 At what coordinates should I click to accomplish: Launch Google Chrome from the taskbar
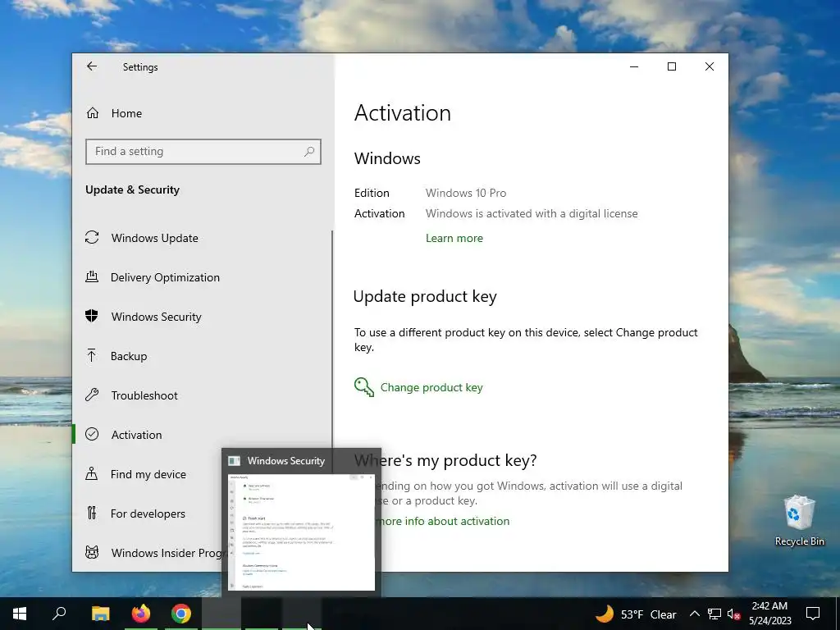pos(181,614)
